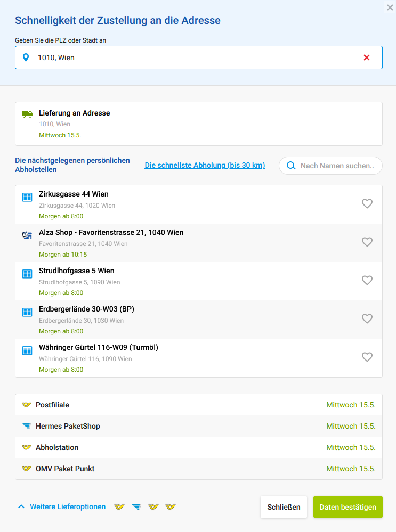396x532 pixels.
Task: Click the location pin icon in address field
Action: click(26, 58)
